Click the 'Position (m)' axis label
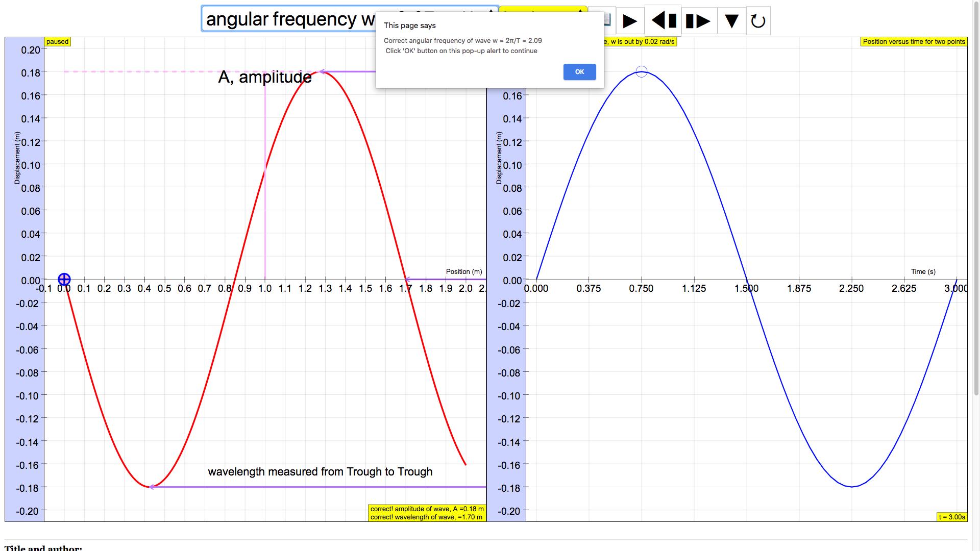This screenshot has height=551, width=980. 464,271
